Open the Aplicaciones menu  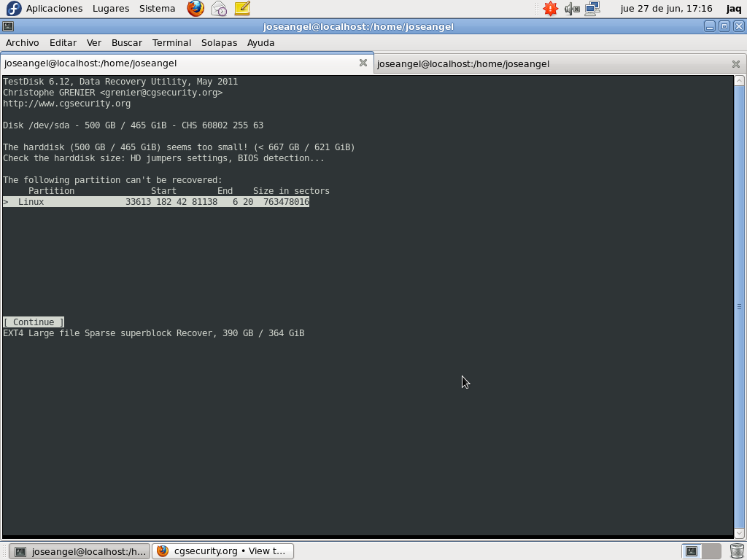coord(54,9)
